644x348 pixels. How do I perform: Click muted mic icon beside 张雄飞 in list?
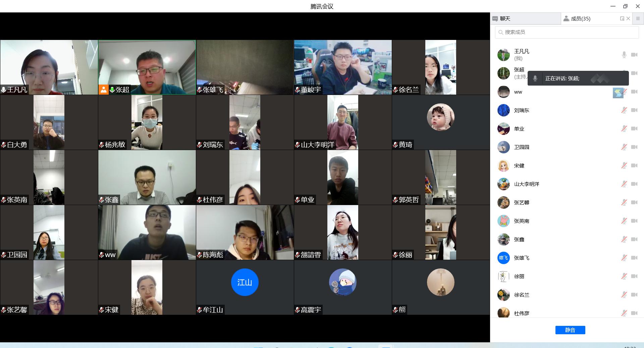click(624, 258)
